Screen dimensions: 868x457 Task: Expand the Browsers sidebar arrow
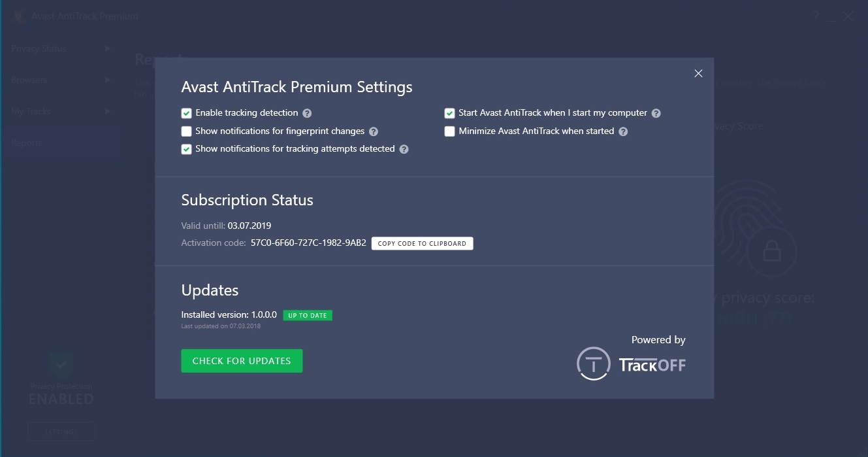[x=108, y=80]
